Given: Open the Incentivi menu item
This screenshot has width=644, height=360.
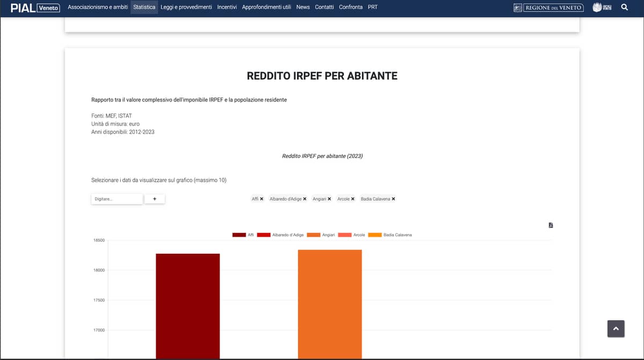Looking at the screenshot, I should 227,7.
